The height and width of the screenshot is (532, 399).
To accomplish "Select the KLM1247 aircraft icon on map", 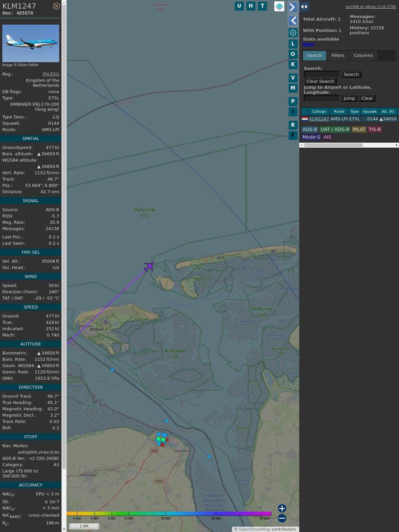I will point(149,266).
